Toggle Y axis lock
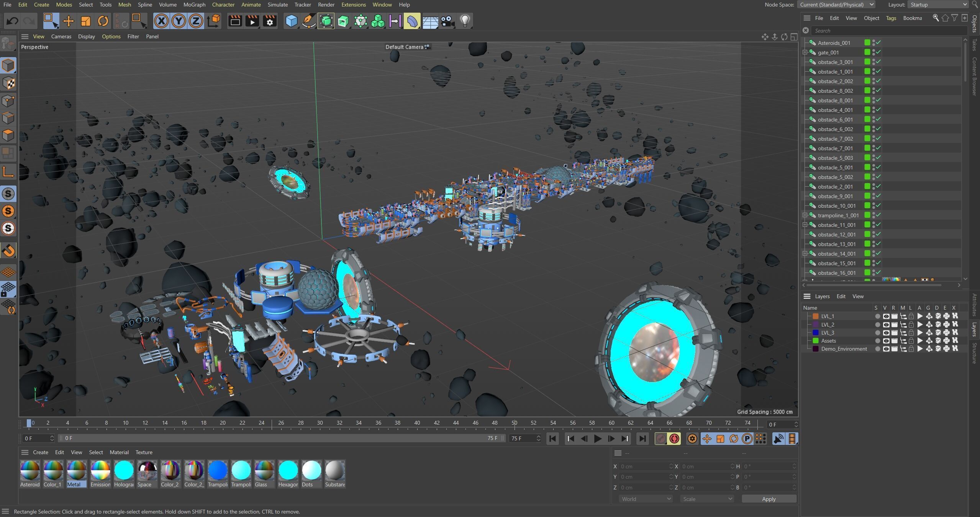The image size is (980, 517). click(x=179, y=21)
